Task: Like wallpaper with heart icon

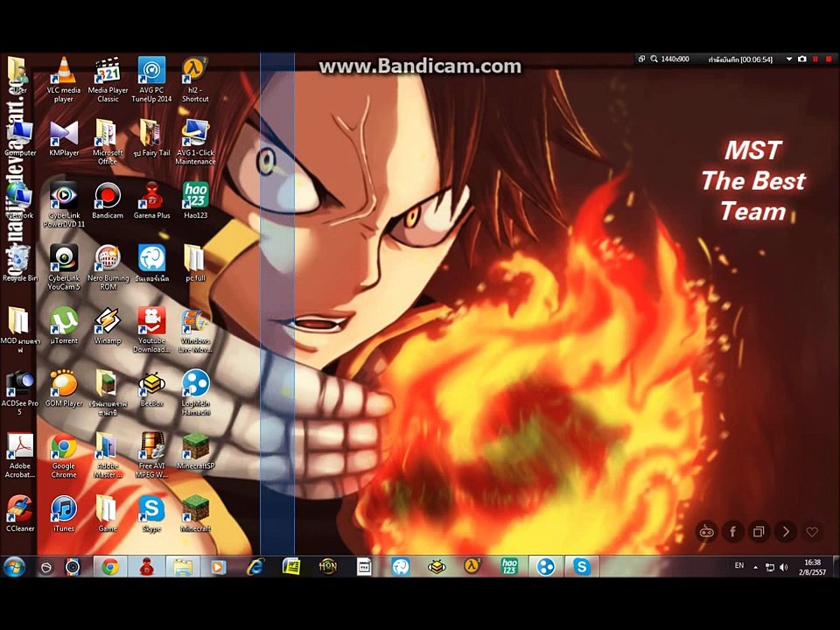Action: pyautogui.click(x=812, y=532)
